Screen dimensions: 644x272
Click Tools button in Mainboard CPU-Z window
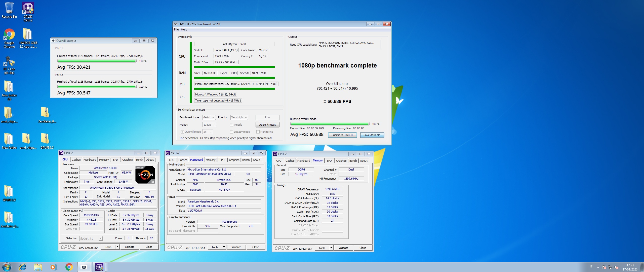coord(215,247)
